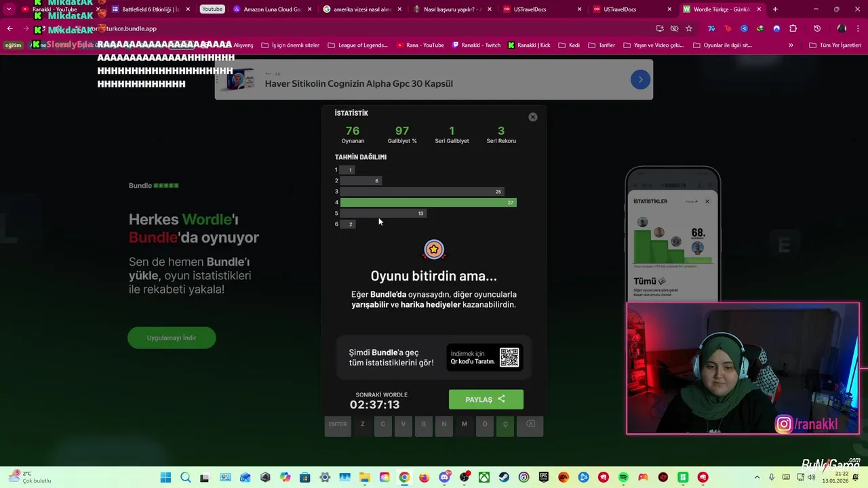This screenshot has width=868, height=488.
Task: Click the QR code image in the Bundle banner
Action: [509, 357]
